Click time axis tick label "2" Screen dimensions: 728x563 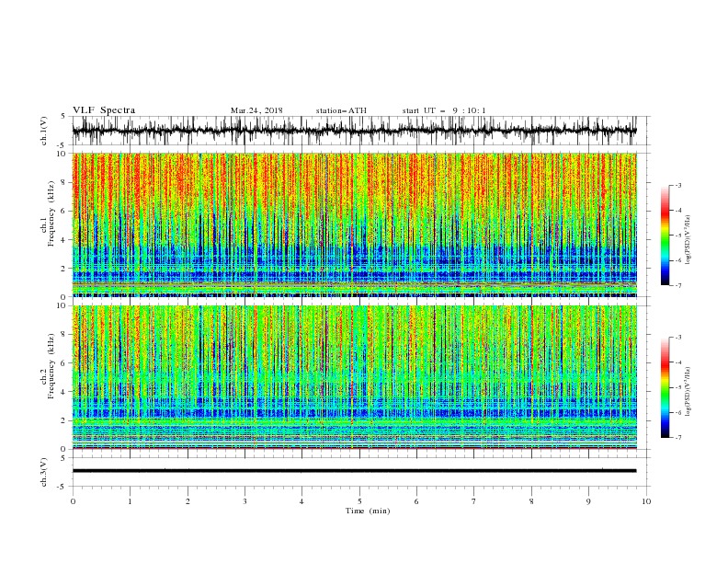[188, 501]
